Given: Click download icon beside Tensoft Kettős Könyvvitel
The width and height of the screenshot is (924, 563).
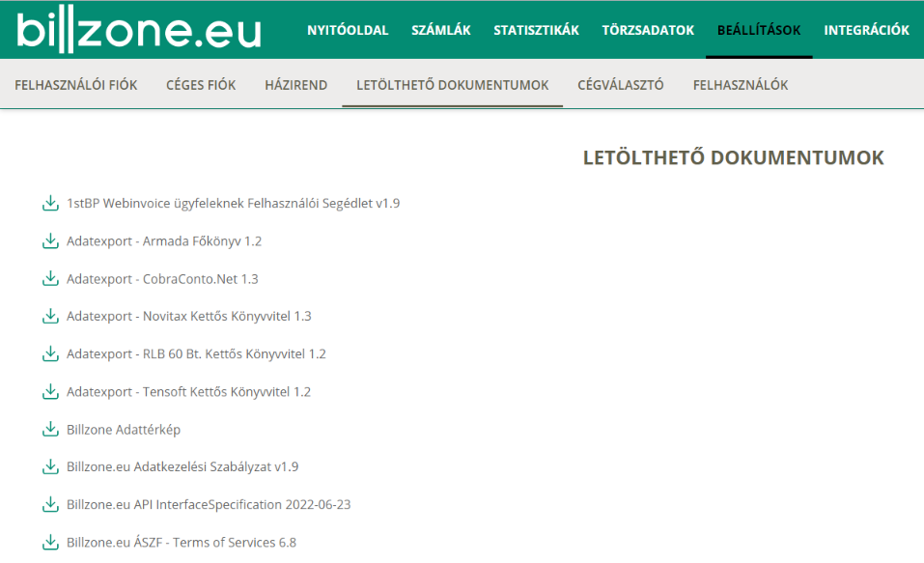Looking at the screenshot, I should click(50, 391).
